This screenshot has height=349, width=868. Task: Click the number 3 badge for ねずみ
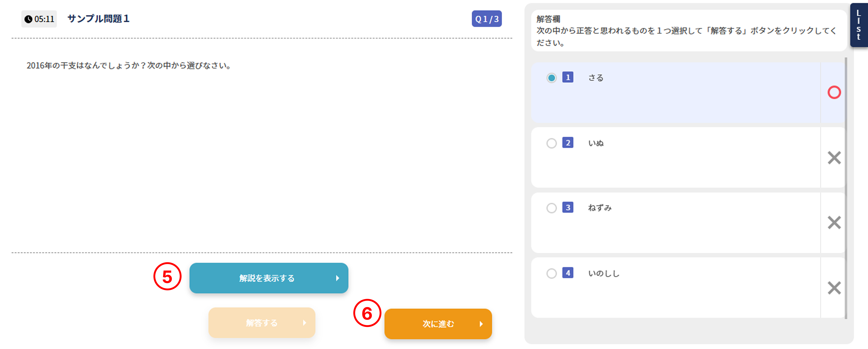coord(568,208)
